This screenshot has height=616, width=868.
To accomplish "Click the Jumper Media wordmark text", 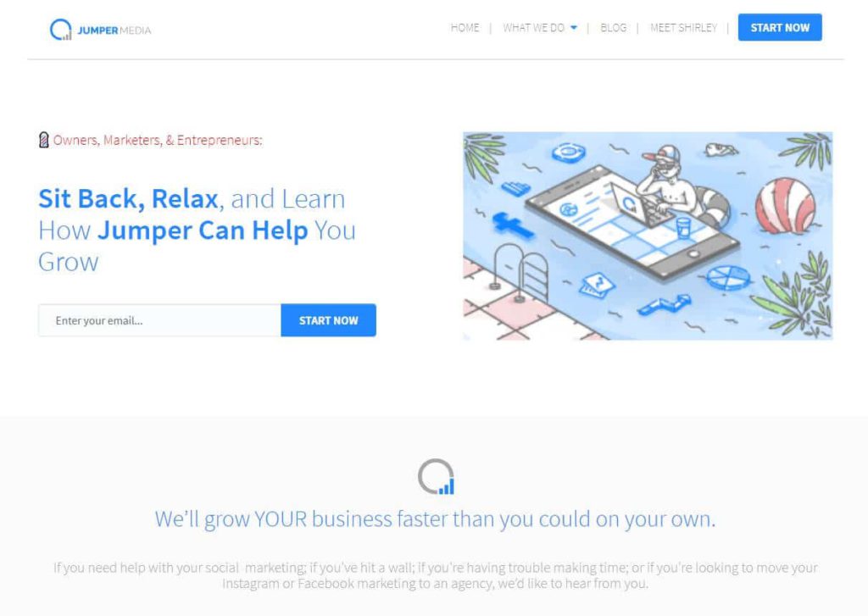I will pyautogui.click(x=114, y=31).
